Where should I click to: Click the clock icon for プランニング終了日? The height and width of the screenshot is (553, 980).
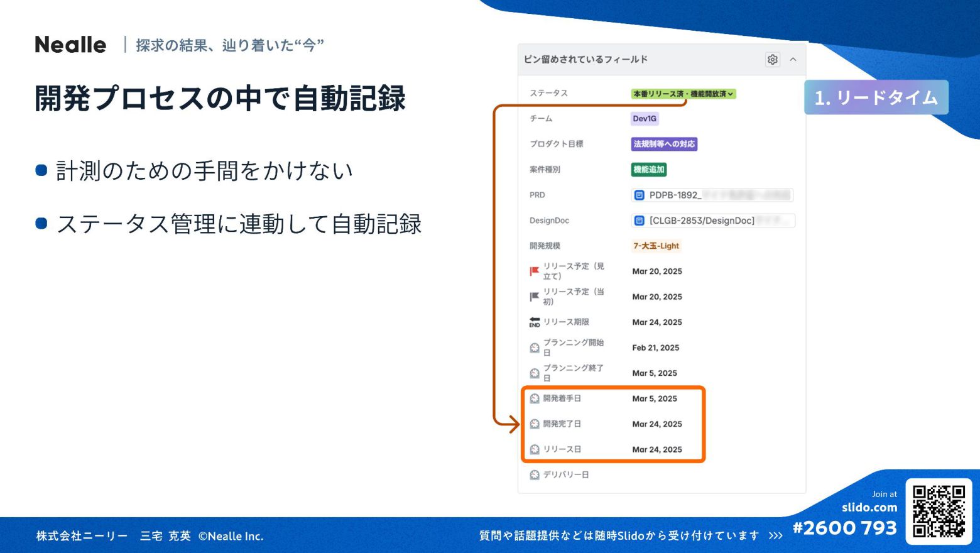click(x=534, y=373)
